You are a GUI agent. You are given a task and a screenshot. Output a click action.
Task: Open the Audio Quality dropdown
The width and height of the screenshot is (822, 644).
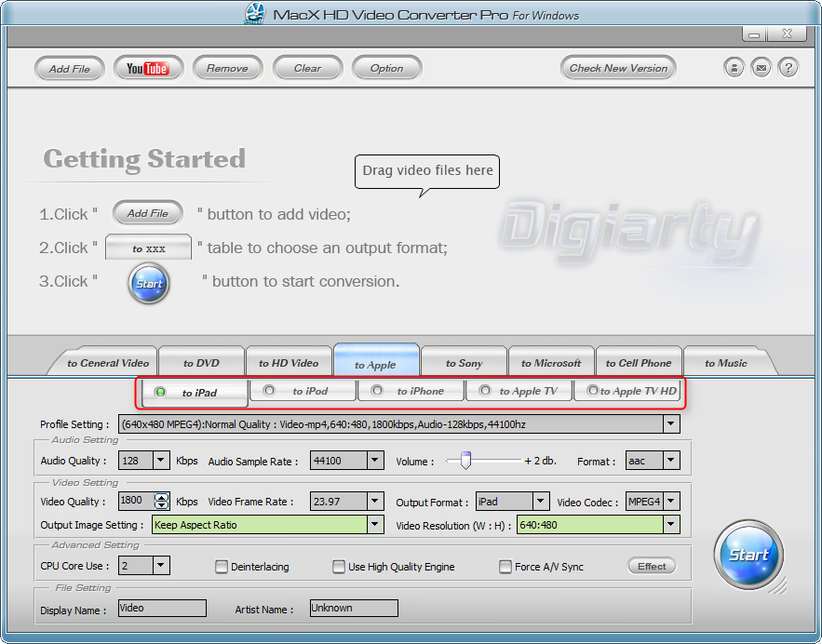(161, 461)
